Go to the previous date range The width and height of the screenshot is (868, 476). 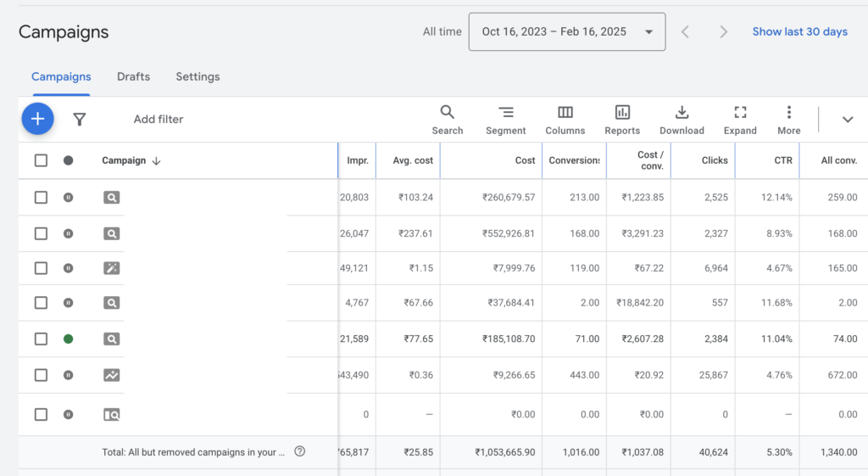[685, 31]
